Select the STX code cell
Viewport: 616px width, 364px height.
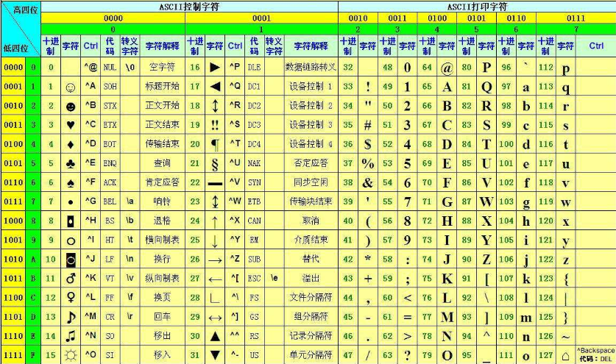[110, 106]
